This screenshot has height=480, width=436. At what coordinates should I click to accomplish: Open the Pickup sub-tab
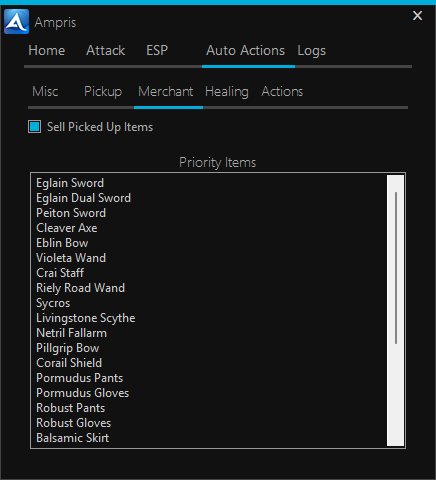103,91
